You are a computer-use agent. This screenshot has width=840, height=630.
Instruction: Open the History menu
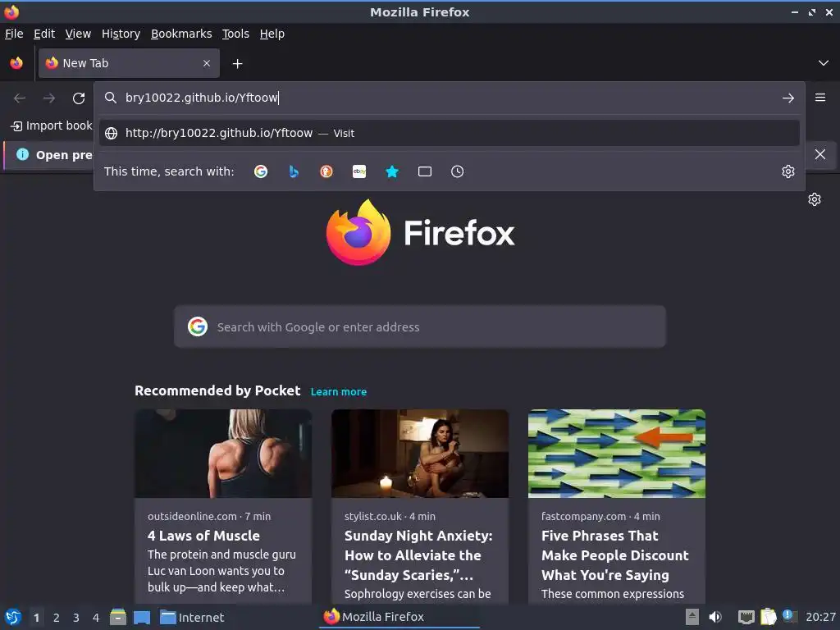coord(121,34)
